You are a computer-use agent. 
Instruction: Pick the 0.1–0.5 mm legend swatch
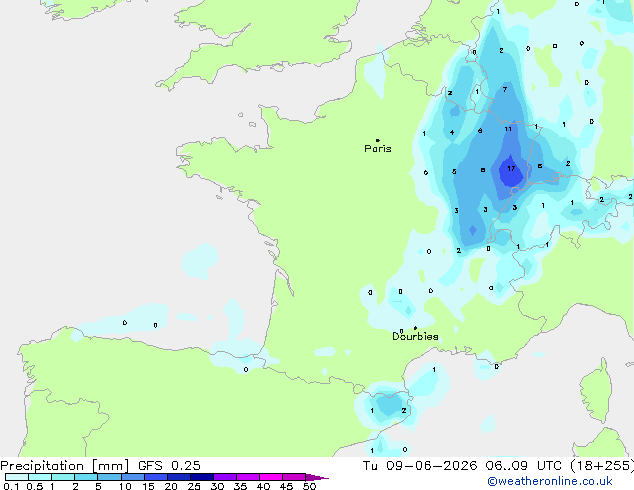[17, 477]
